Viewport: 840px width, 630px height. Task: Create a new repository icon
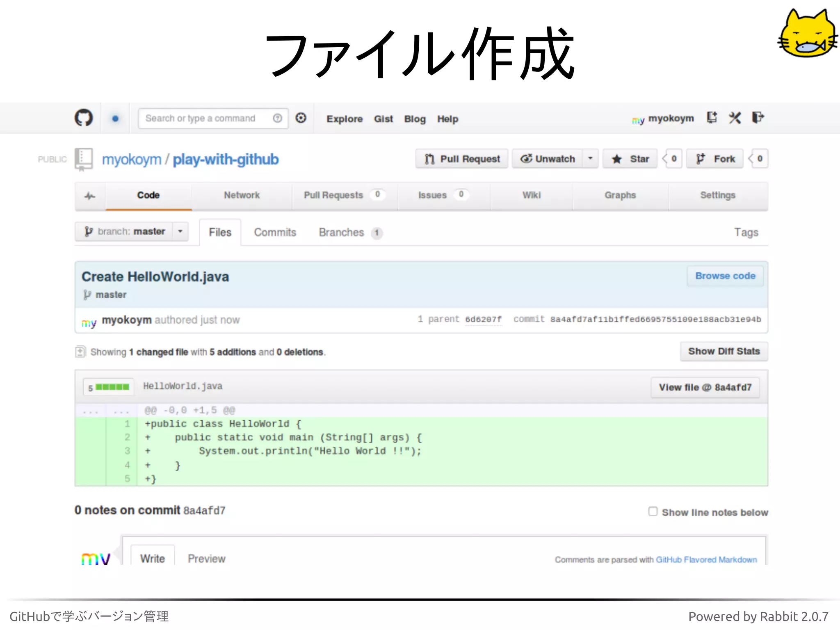(712, 118)
